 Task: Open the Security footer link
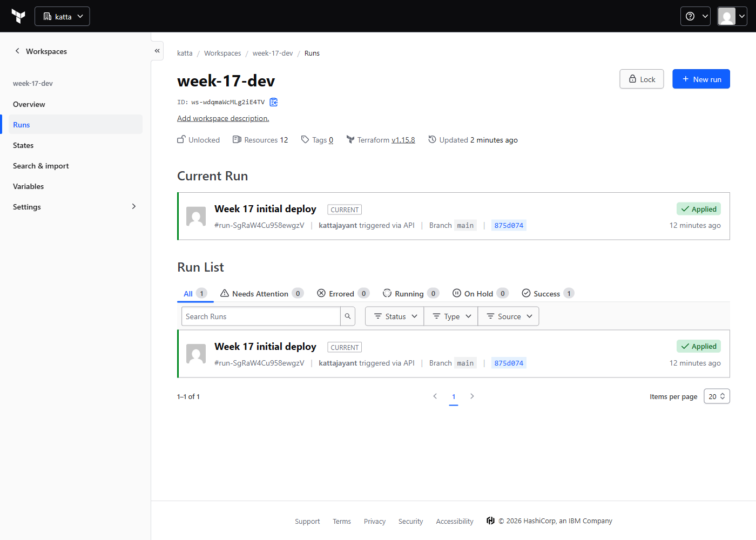[410, 521]
